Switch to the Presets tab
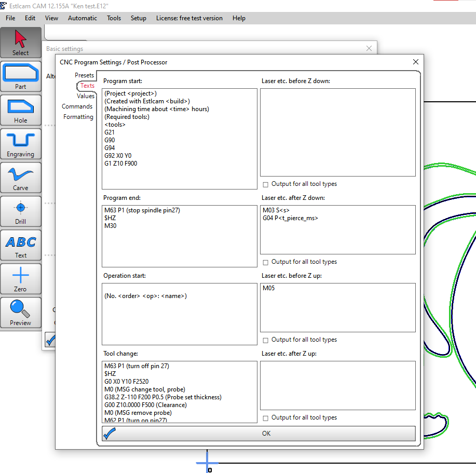 point(84,75)
